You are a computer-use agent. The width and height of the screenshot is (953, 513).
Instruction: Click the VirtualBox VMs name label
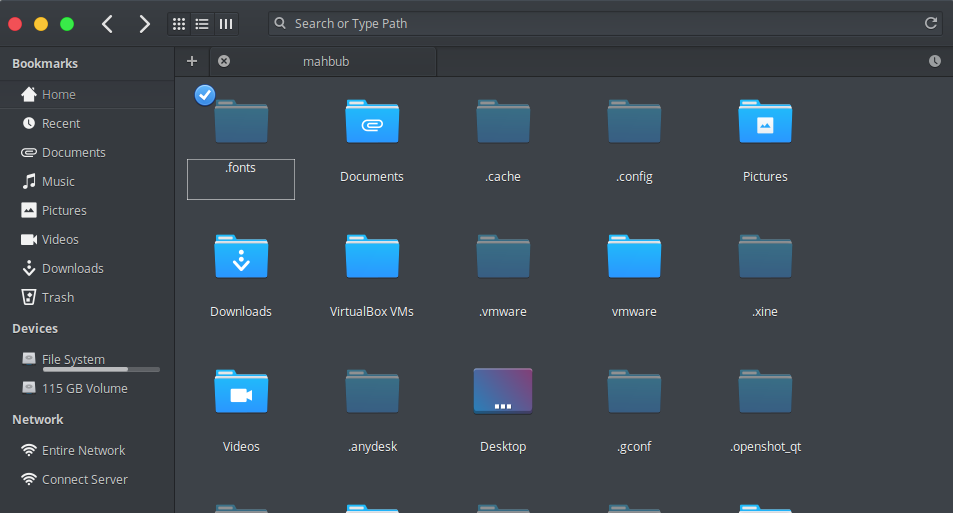[372, 312]
